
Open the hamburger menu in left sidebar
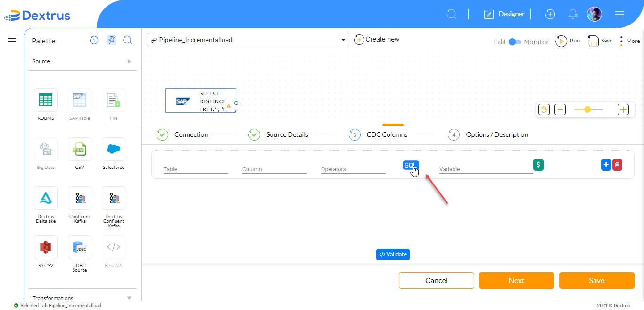click(x=12, y=39)
